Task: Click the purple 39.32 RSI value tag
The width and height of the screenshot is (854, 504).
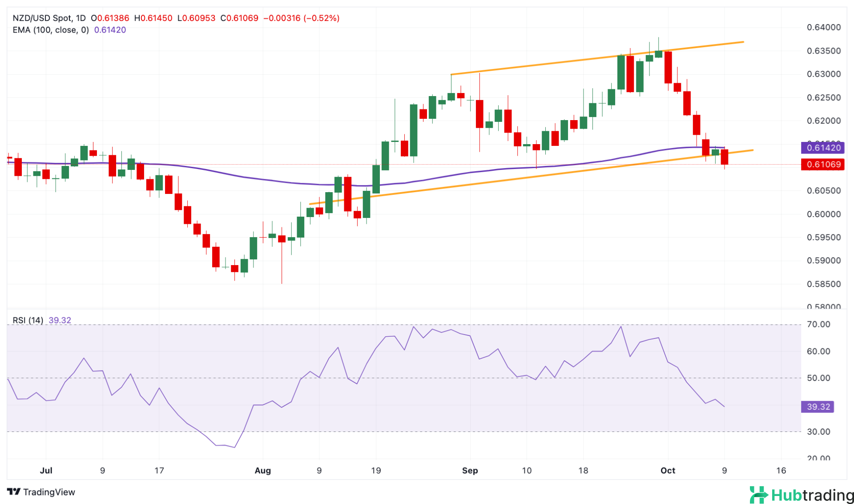Action: tap(818, 407)
